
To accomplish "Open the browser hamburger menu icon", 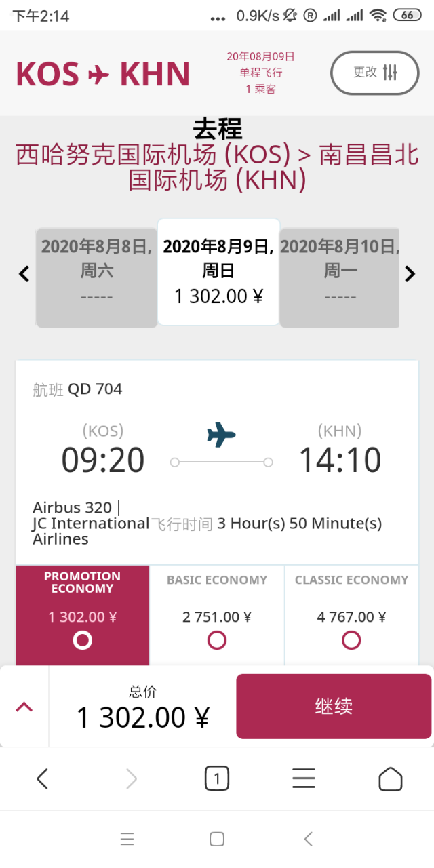I will point(304,778).
